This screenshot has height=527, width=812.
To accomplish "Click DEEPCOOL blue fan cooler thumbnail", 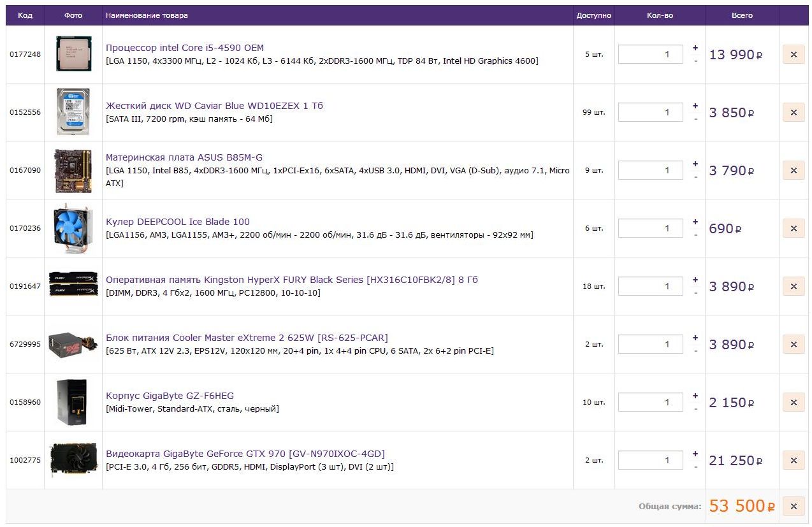I will pyautogui.click(x=73, y=228).
